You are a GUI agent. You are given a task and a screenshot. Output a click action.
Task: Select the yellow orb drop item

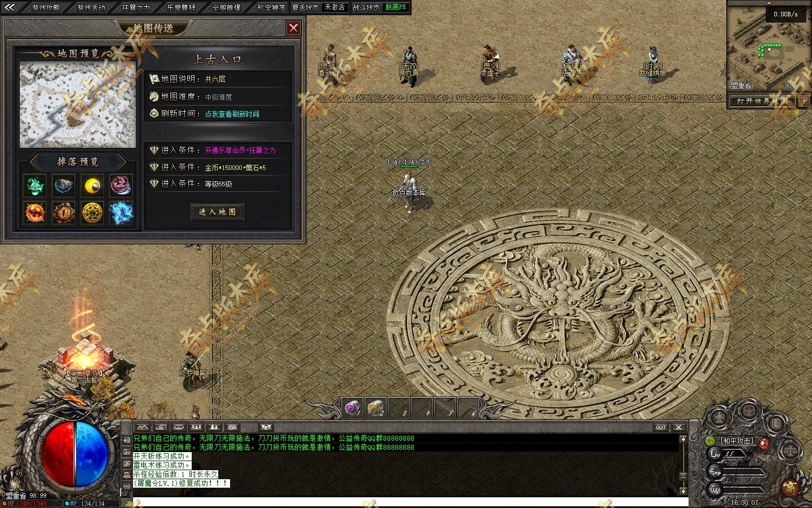pos(92,186)
